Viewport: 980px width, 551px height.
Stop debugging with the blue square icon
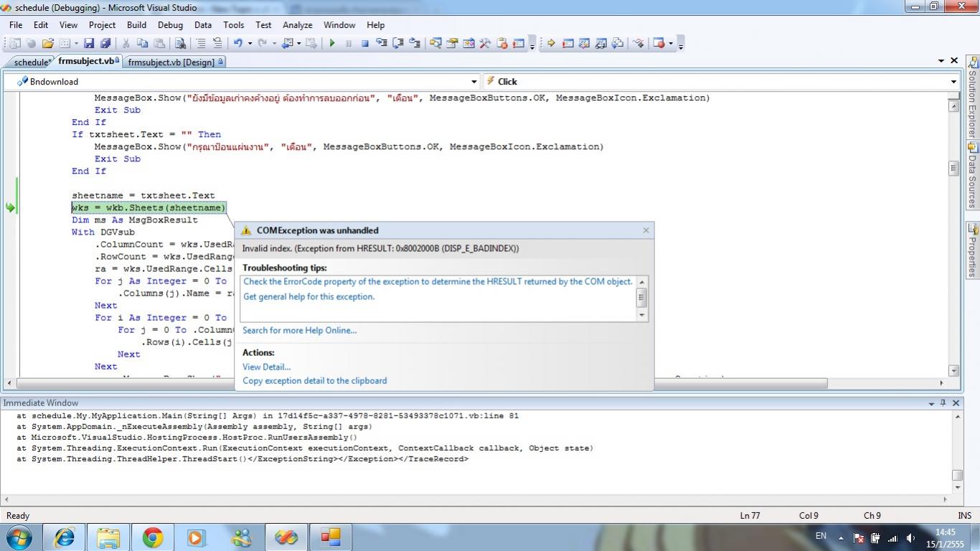click(364, 43)
